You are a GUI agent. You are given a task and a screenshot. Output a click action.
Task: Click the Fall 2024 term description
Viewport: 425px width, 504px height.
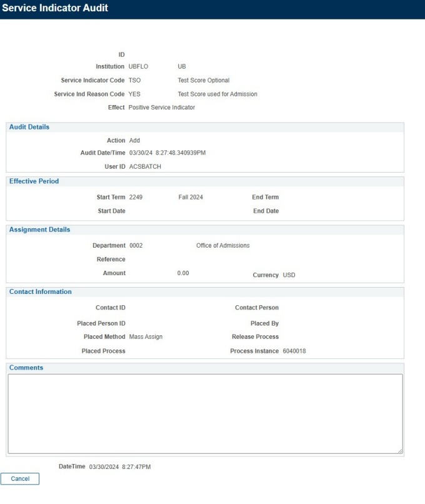click(x=191, y=198)
